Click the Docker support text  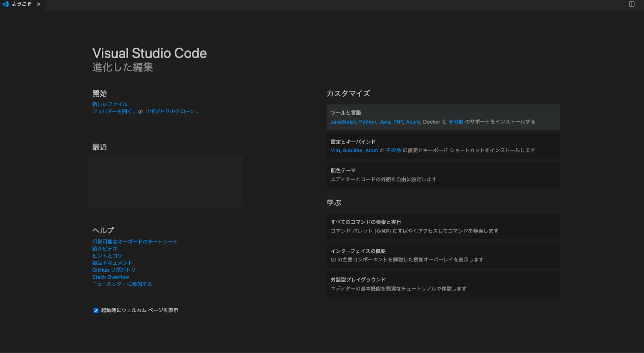[431, 122]
